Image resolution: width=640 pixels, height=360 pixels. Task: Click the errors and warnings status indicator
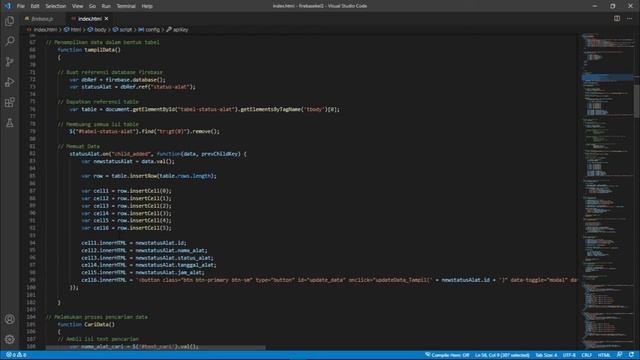pyautogui.click(x=16, y=355)
